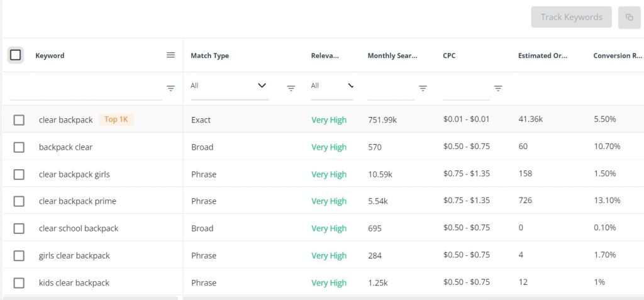Click the copy icon beside Track Keywords
The width and height of the screenshot is (644, 300).
tap(629, 17)
